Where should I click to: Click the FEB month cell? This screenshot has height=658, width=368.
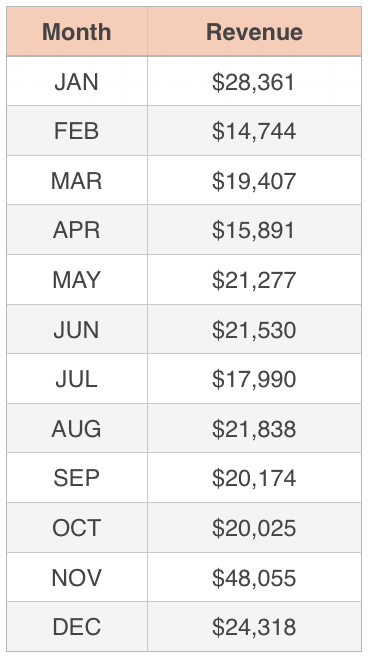tap(77, 131)
